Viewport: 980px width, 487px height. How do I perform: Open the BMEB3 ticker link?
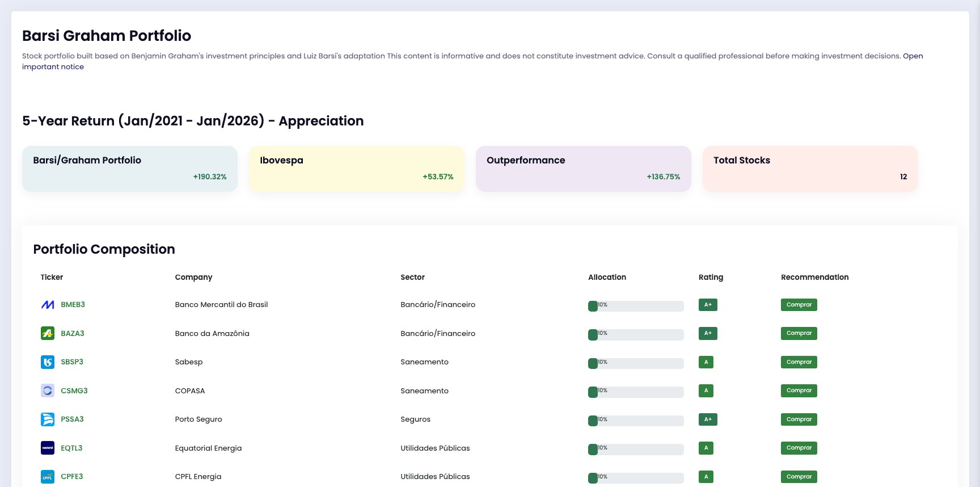[73, 305]
